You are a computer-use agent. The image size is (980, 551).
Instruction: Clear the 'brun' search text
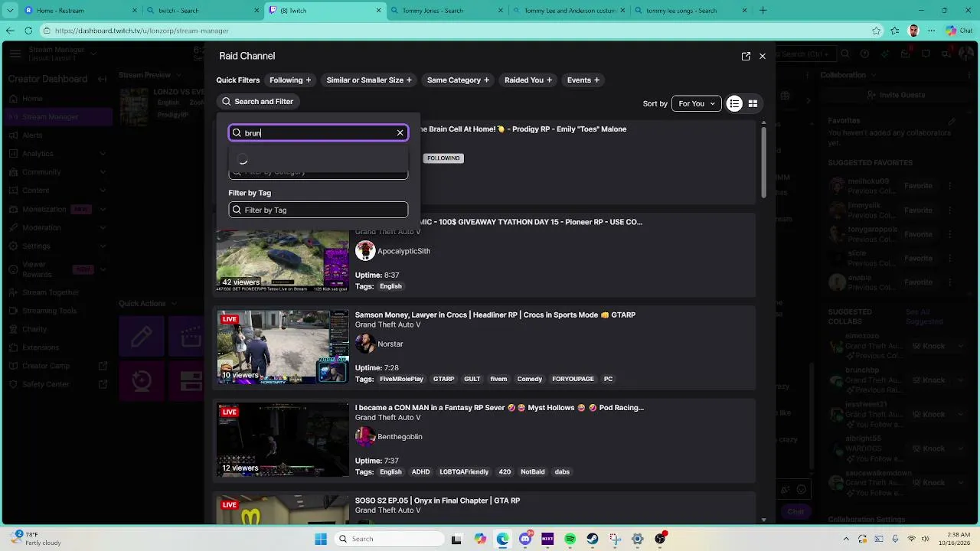[400, 133]
